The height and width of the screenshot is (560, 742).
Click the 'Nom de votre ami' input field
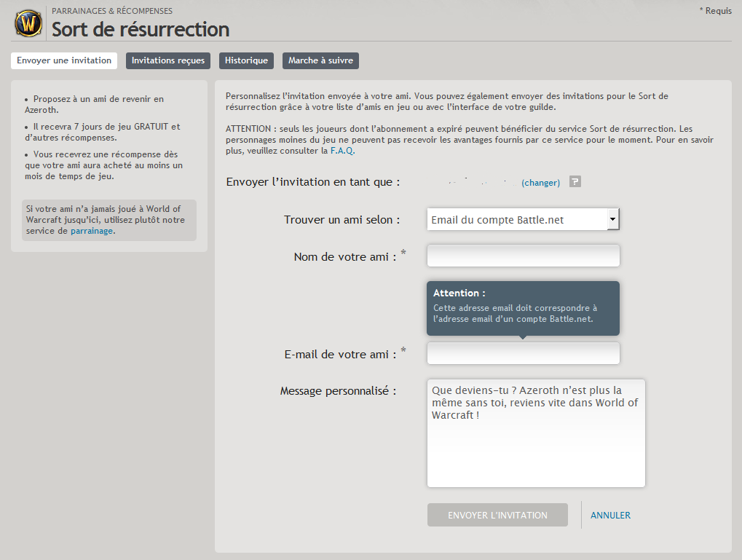(523, 256)
